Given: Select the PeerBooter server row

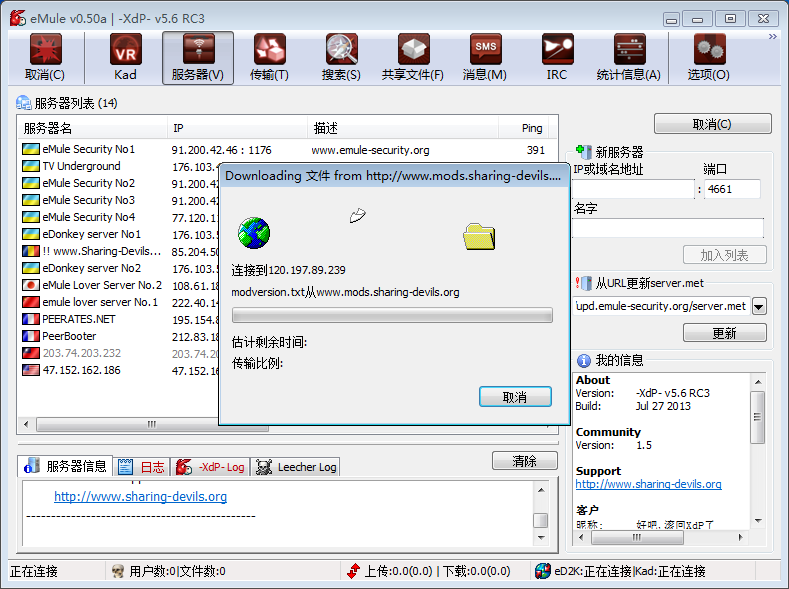Looking at the screenshot, I should 119,336.
